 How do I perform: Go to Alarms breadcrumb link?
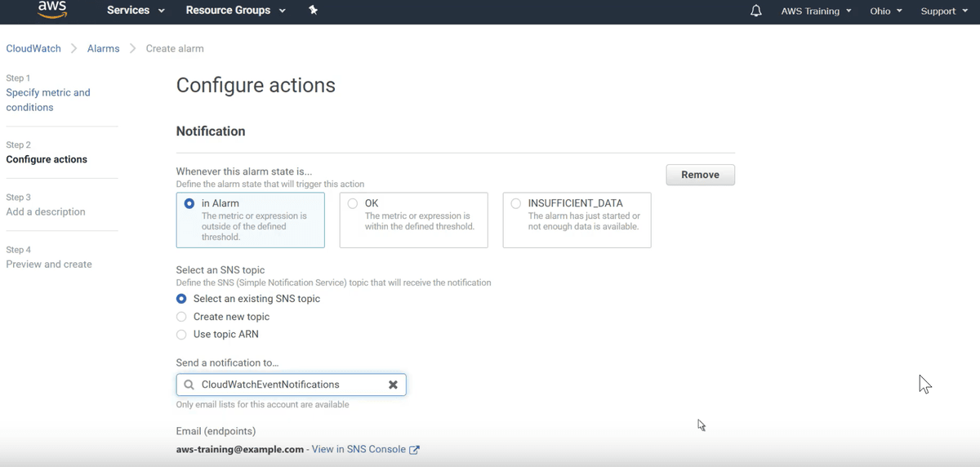[104, 48]
